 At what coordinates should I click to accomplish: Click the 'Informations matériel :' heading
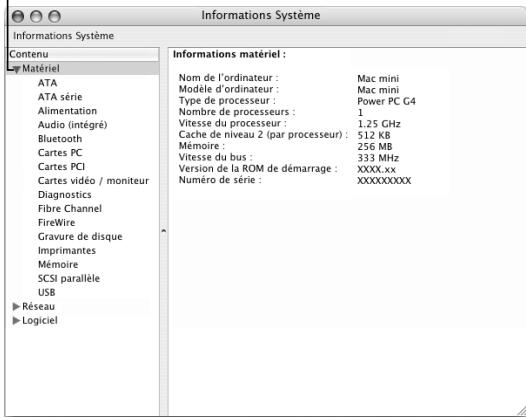(229, 54)
